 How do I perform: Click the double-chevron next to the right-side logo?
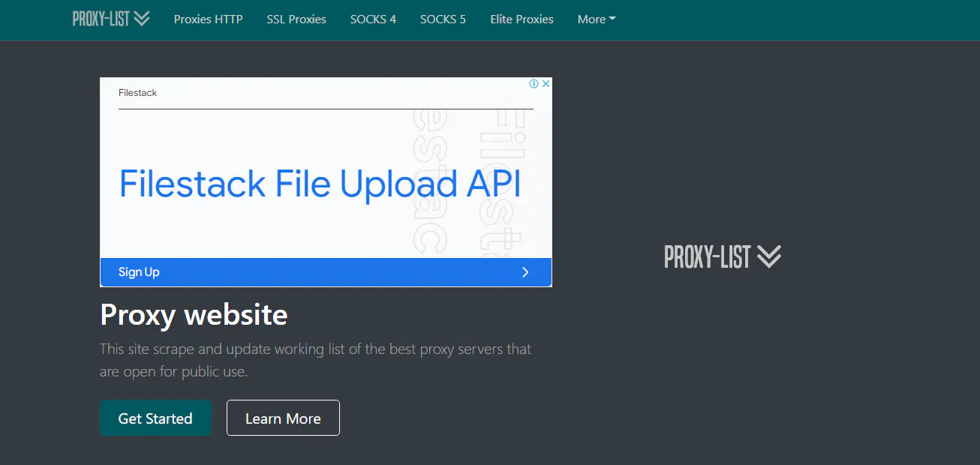coord(768,257)
